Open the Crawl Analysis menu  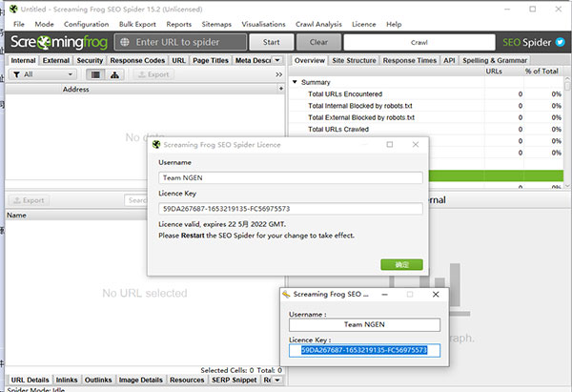[x=318, y=24]
